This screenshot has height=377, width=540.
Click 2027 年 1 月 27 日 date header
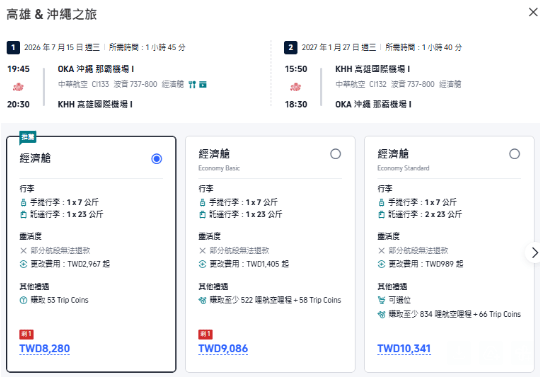339,48
